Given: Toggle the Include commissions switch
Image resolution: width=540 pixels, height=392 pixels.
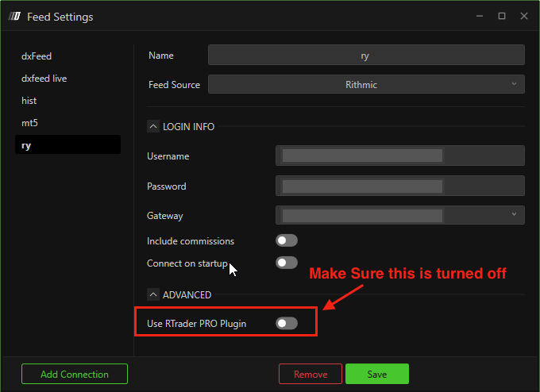Looking at the screenshot, I should [x=286, y=240].
